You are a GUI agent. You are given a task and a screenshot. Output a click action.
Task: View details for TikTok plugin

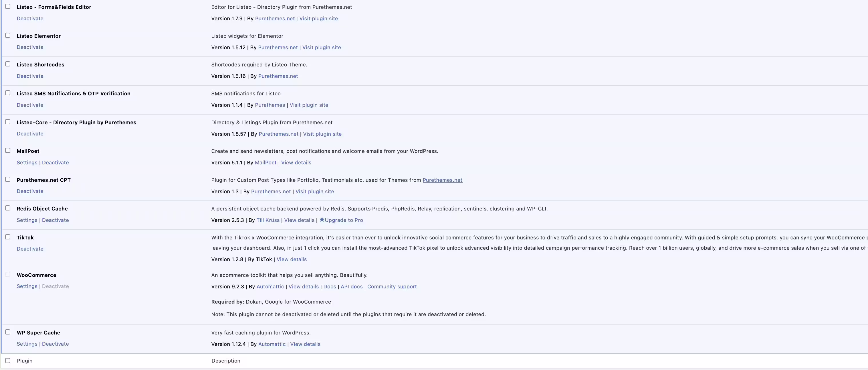[292, 259]
